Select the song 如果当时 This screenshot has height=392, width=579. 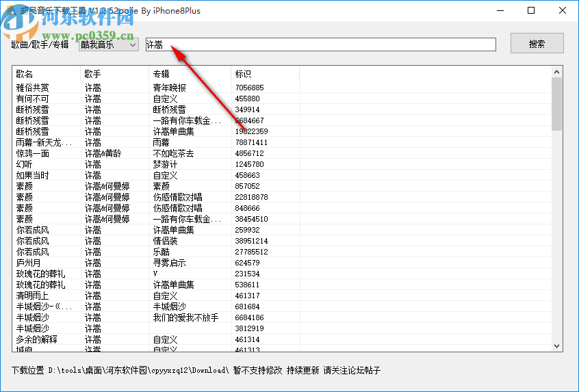(32, 175)
